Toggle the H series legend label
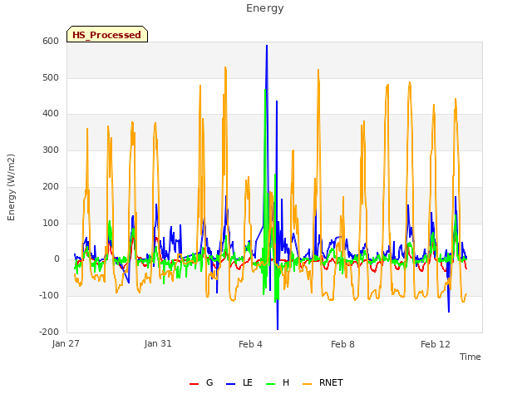 286,382
